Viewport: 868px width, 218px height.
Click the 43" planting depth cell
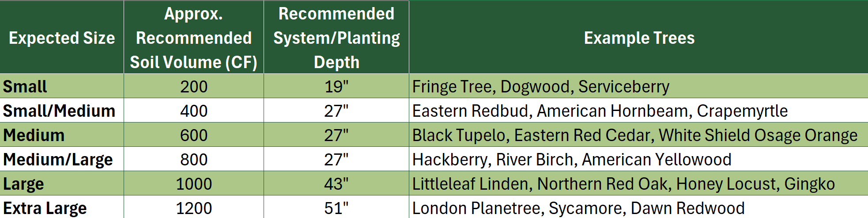coord(336,183)
